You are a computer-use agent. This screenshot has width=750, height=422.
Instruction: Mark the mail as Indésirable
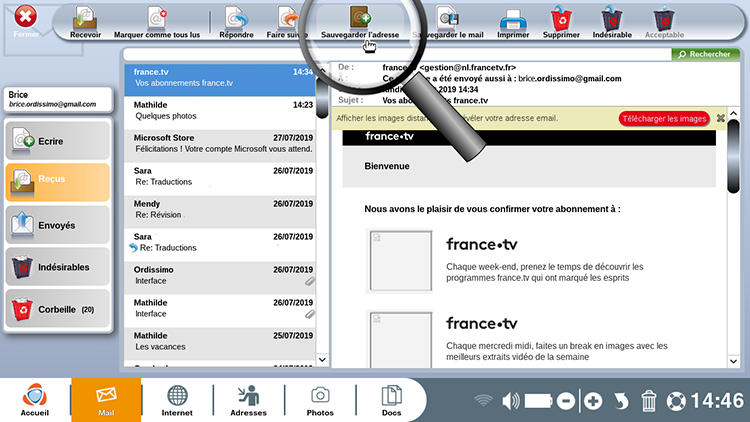click(x=612, y=22)
